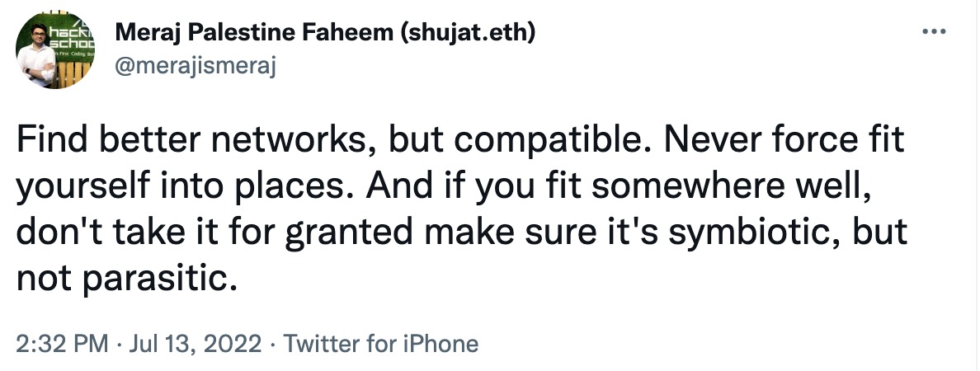
Task: Click the shujat.eth part of the name
Action: [x=466, y=33]
